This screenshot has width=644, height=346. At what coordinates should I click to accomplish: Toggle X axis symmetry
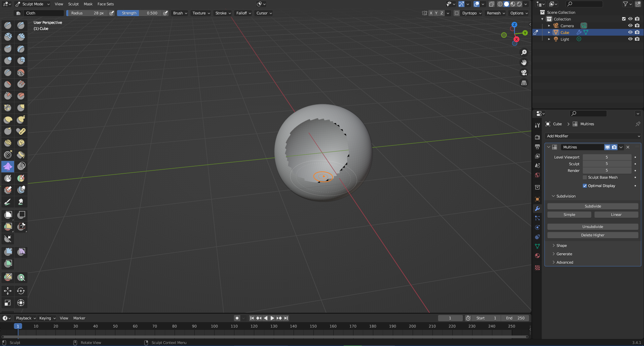431,13
